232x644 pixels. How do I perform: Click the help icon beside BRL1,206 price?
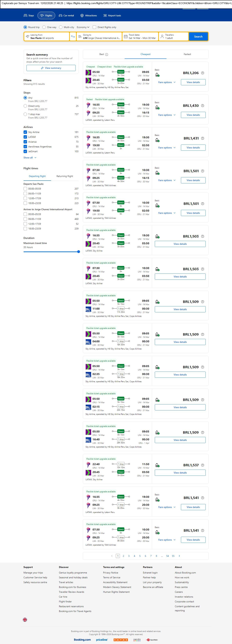point(202,73)
